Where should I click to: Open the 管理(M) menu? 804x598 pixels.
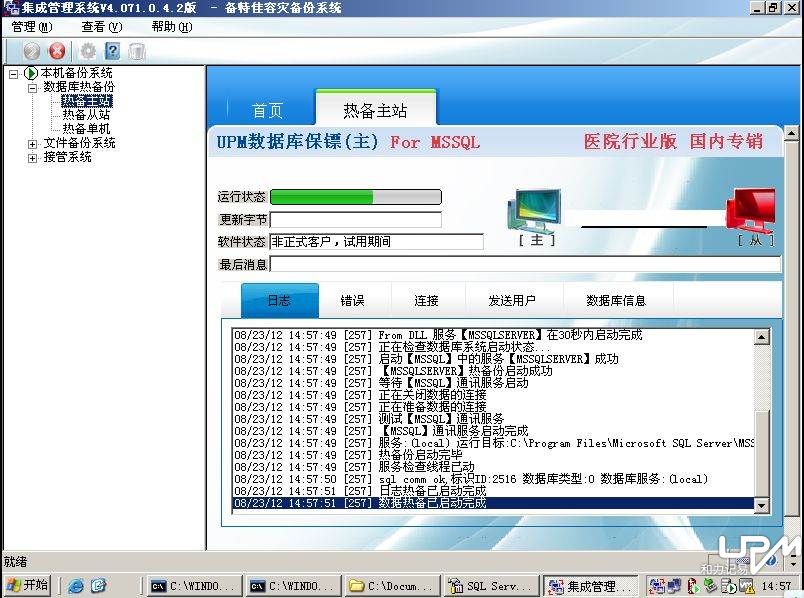tap(32, 27)
